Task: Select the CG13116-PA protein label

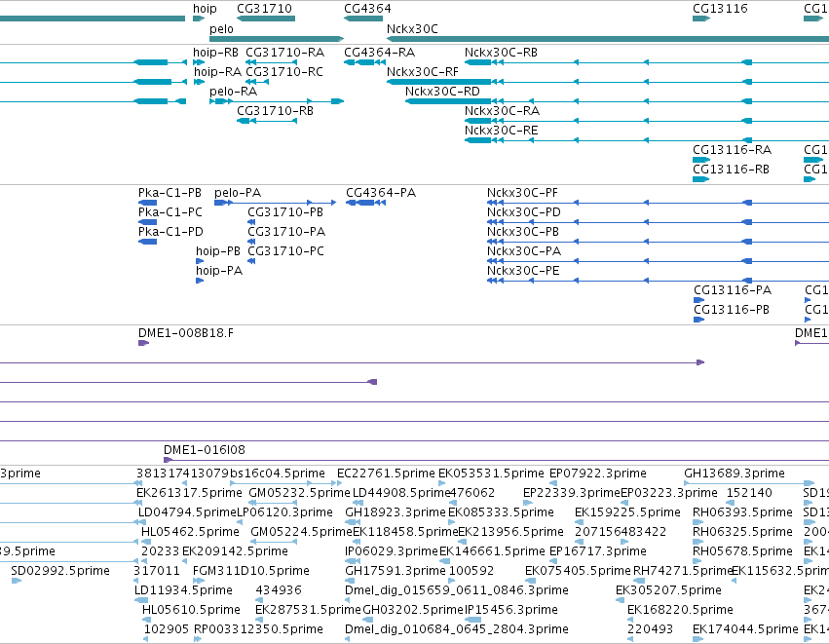Action: tap(733, 290)
